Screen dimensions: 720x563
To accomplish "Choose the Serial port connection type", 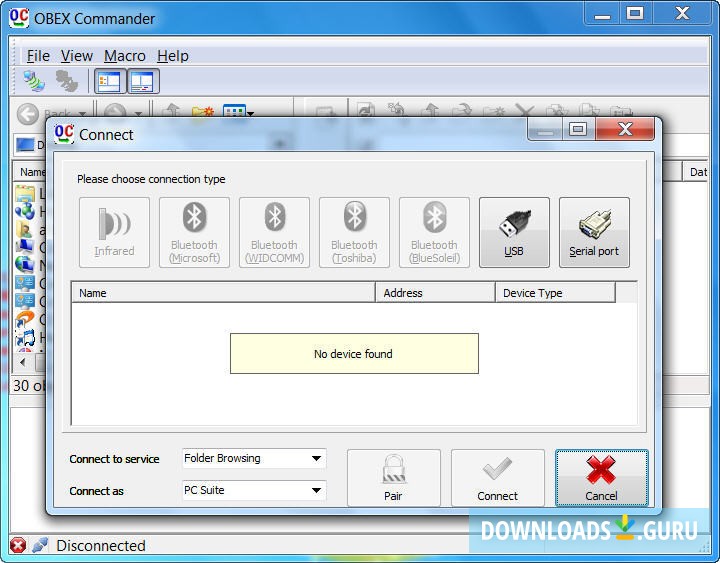I will (594, 232).
